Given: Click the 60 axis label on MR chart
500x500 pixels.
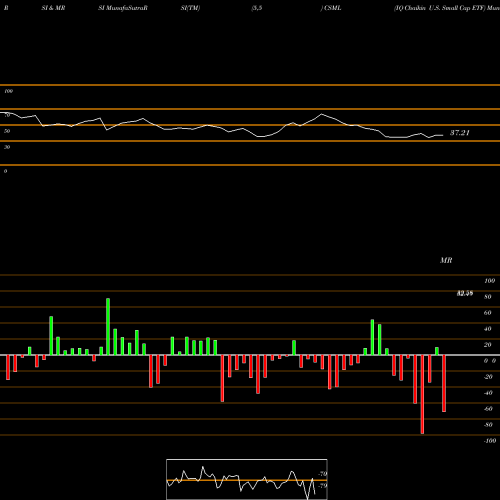Looking at the screenshot, I should (488, 313).
